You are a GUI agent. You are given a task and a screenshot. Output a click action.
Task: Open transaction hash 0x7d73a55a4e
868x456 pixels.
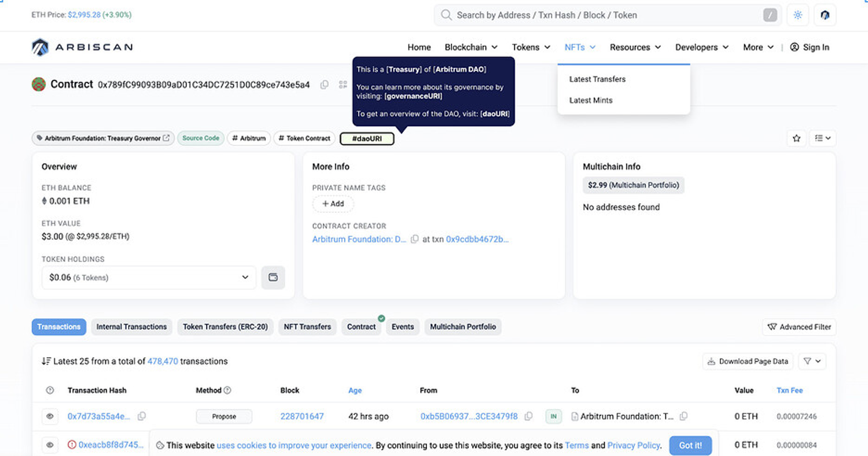pyautogui.click(x=99, y=416)
